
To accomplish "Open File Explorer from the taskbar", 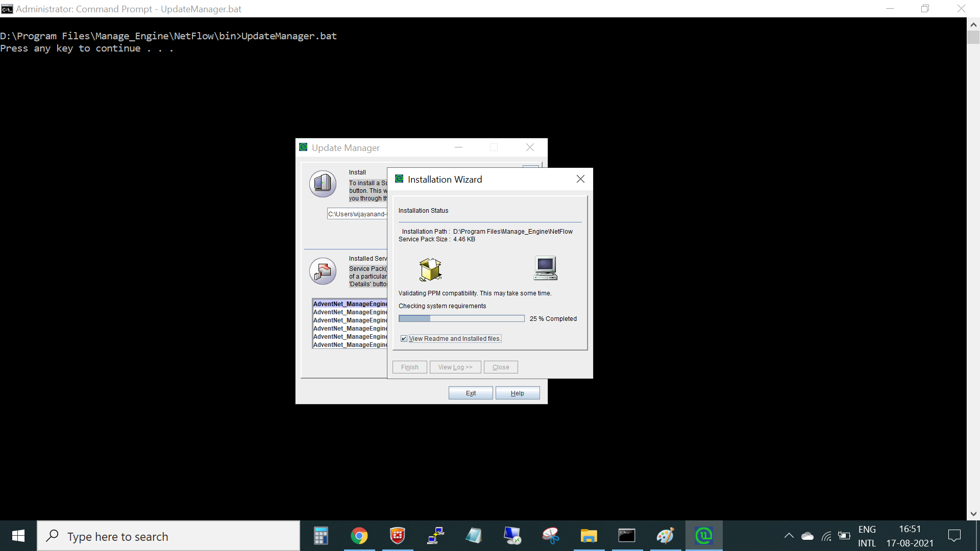I will coord(589,536).
